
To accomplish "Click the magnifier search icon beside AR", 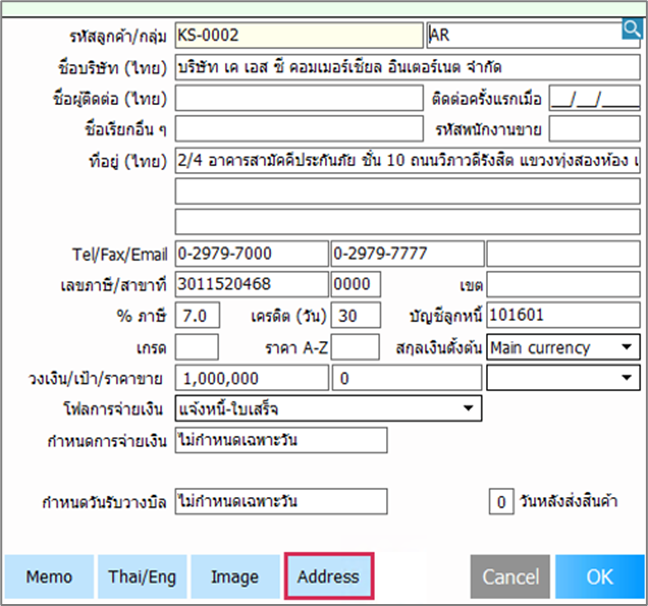I will pyautogui.click(x=632, y=29).
